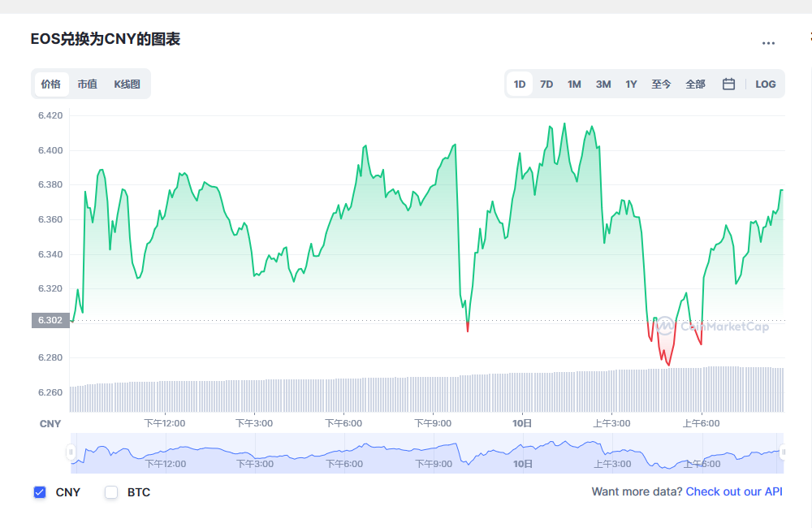Image resolution: width=812 pixels, height=528 pixels.
Task: Select the 价格 price tab
Action: 51,84
